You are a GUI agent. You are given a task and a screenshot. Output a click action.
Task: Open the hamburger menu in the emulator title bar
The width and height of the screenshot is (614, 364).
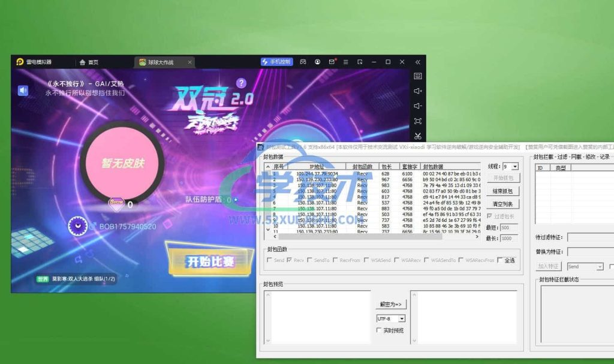tap(345, 62)
